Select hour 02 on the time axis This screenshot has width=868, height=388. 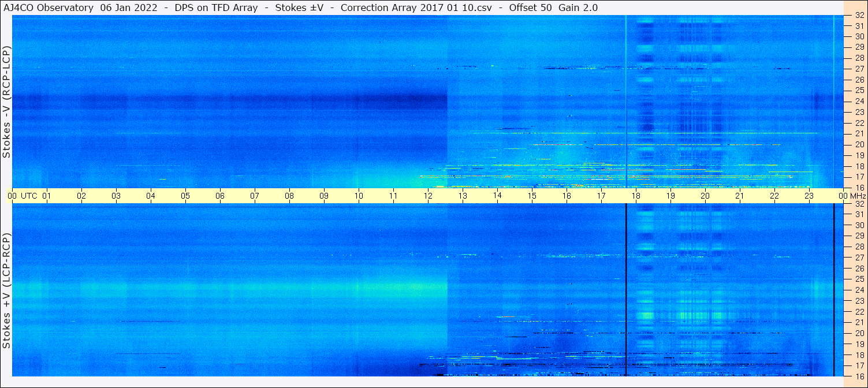(81, 196)
